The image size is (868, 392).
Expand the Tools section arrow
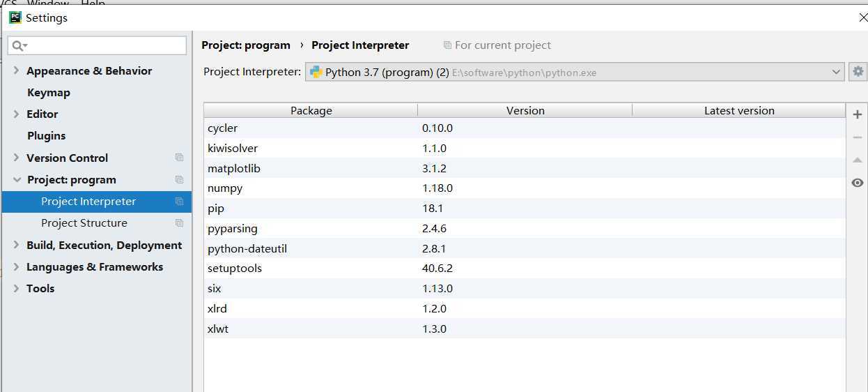coord(16,288)
